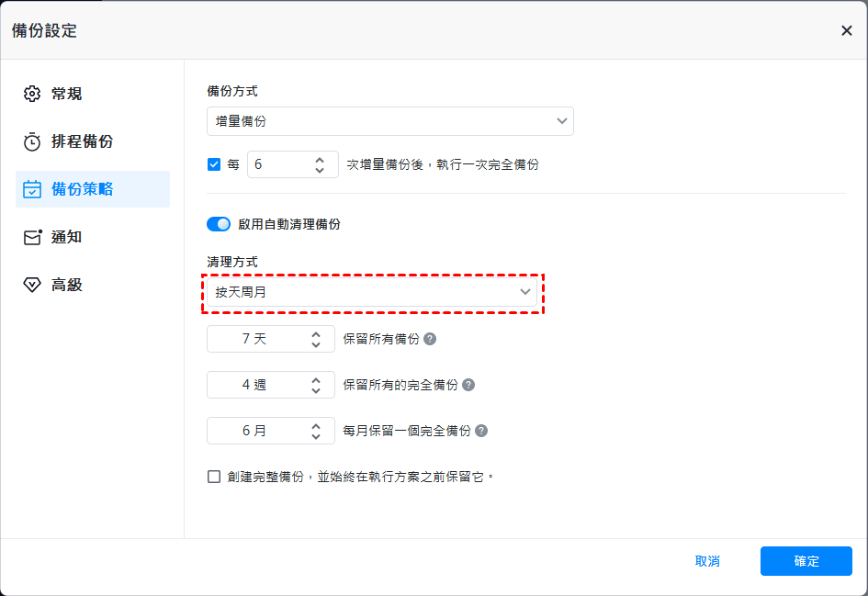Click the calendar icon for 備份策略
This screenshot has width=868, height=596.
32,189
